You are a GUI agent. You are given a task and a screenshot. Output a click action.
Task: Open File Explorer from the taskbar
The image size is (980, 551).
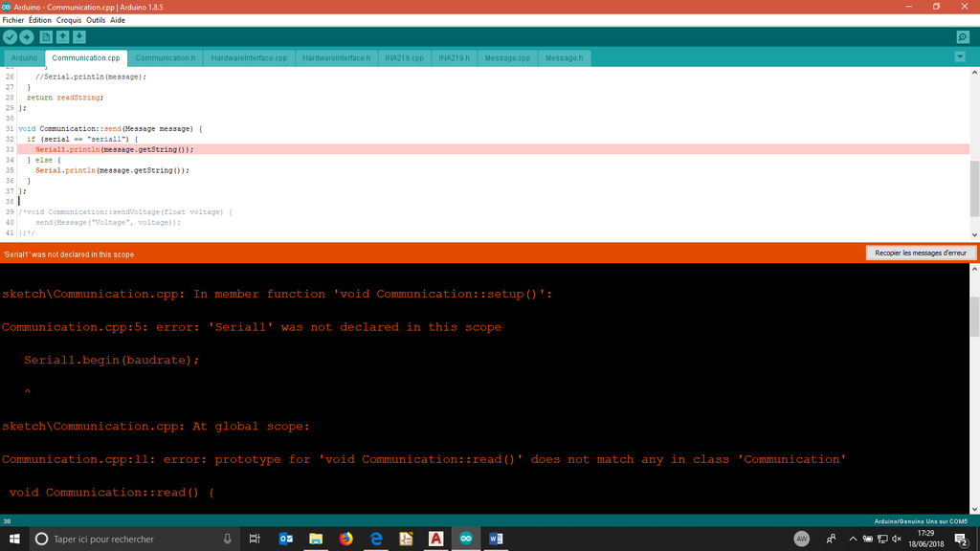click(316, 539)
